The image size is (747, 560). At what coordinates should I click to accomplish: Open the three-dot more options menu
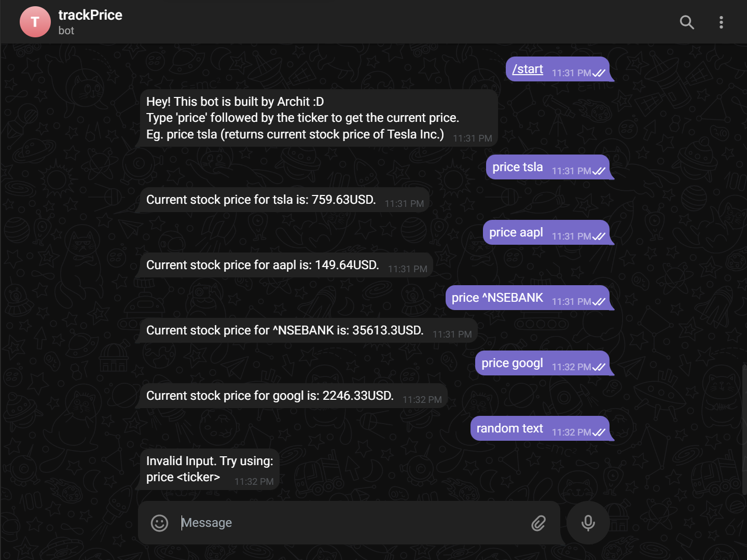point(721,22)
